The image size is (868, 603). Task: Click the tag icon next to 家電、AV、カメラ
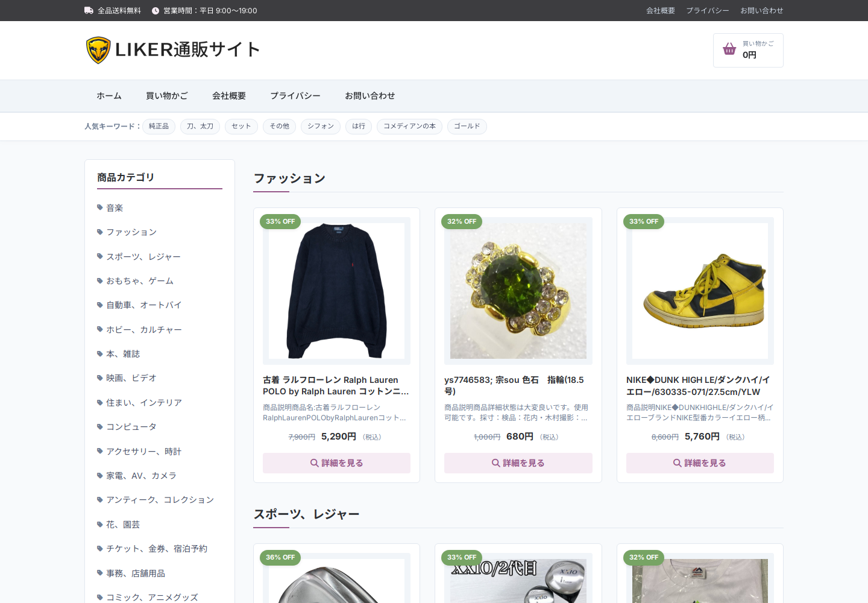[100, 475]
